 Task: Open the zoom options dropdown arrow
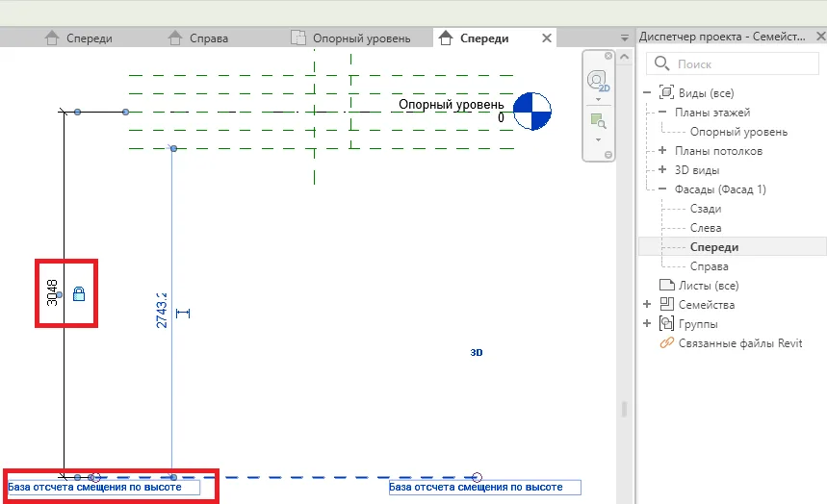coord(598,139)
